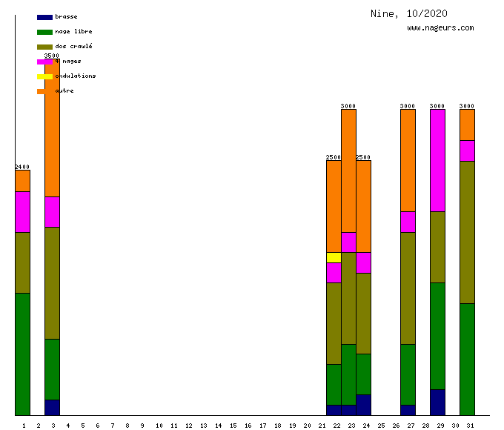Click the 3500 total label above day 3
Screen dimensions: 504x430
click(52, 56)
